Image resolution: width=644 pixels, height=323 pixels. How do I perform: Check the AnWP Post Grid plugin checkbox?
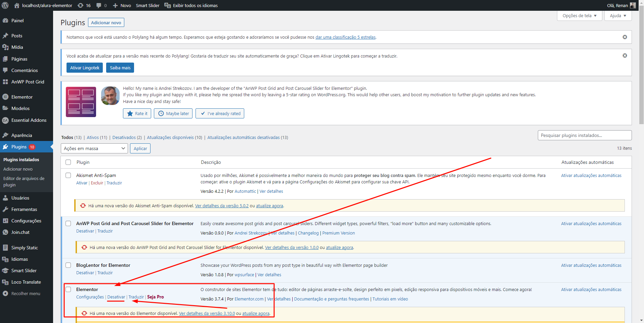[x=68, y=223]
